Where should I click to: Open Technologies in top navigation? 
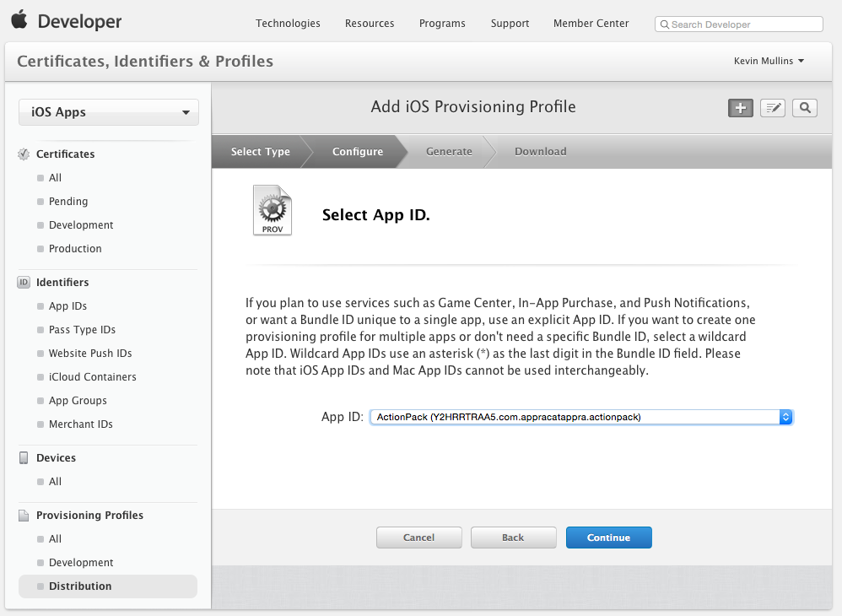[288, 23]
